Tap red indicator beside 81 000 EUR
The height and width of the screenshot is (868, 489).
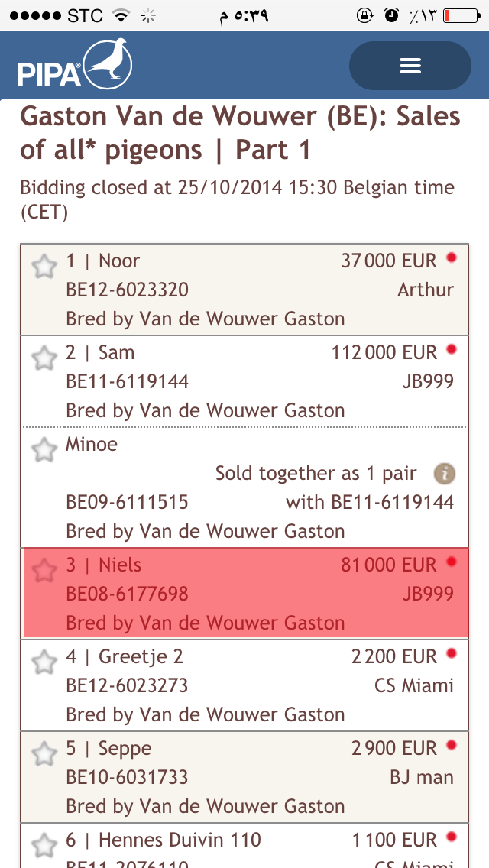(452, 562)
